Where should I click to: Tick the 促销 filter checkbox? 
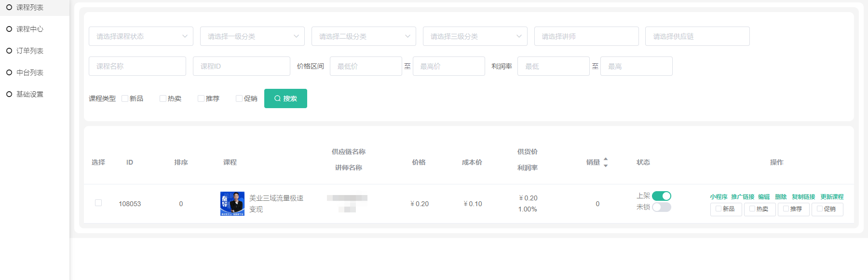[x=239, y=98]
